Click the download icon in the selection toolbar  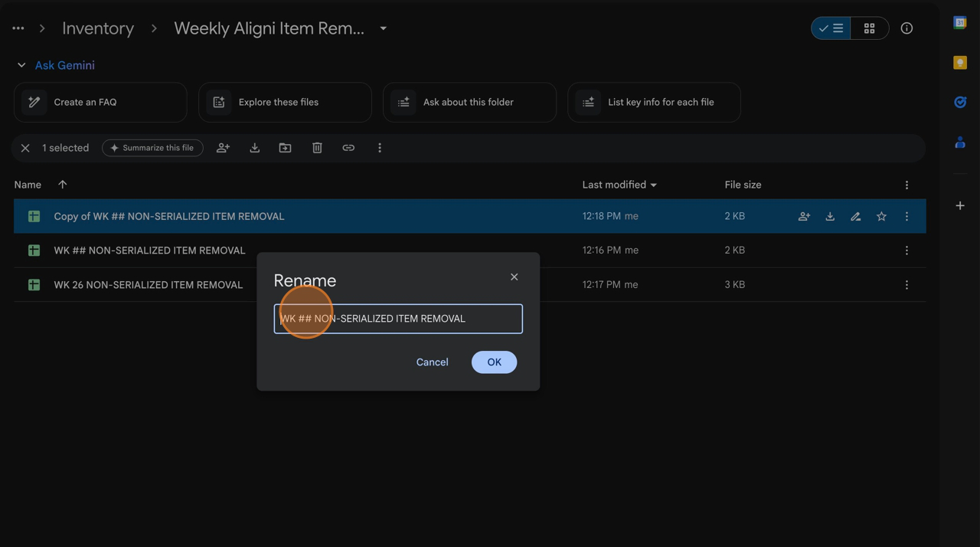tap(254, 148)
